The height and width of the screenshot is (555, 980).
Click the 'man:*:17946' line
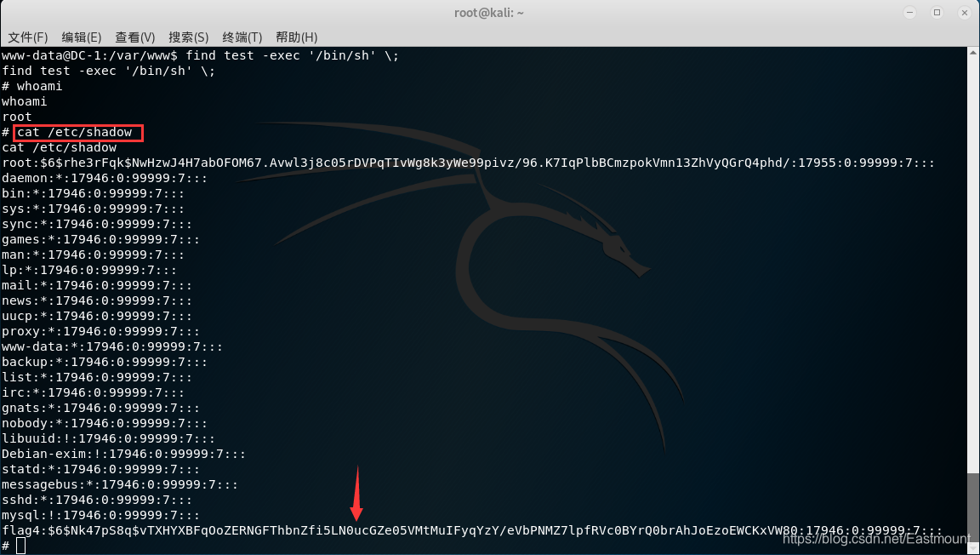(x=93, y=255)
